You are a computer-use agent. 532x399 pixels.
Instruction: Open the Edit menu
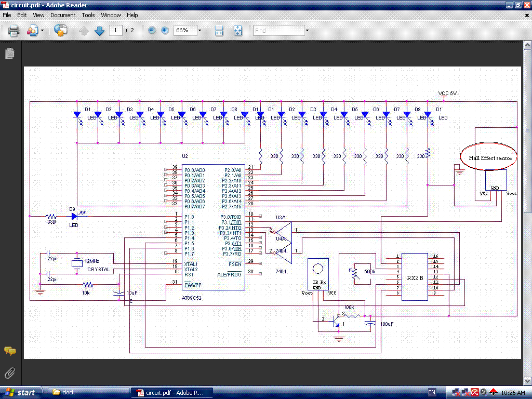[22, 15]
